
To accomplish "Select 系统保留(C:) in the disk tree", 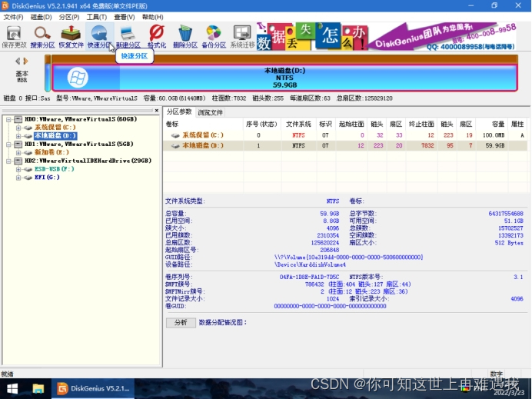I will point(55,127).
